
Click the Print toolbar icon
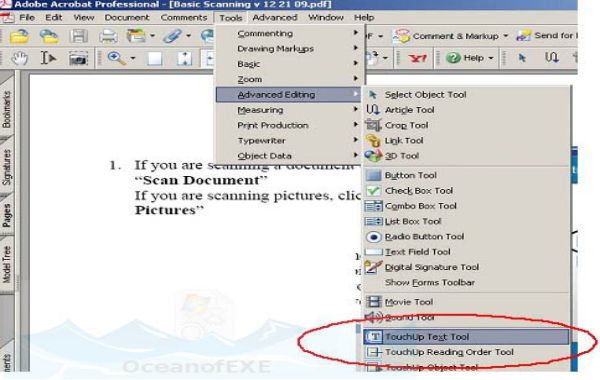click(x=108, y=36)
